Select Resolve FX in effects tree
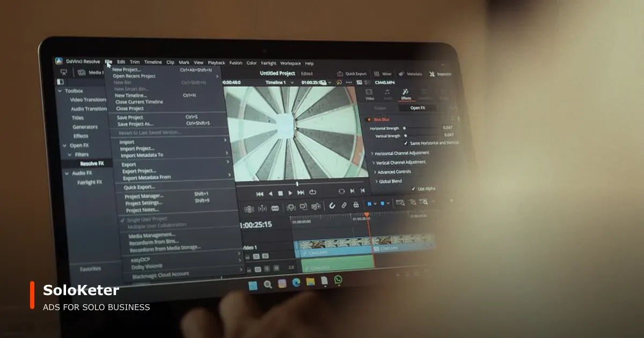The height and width of the screenshot is (338, 644). (92, 164)
